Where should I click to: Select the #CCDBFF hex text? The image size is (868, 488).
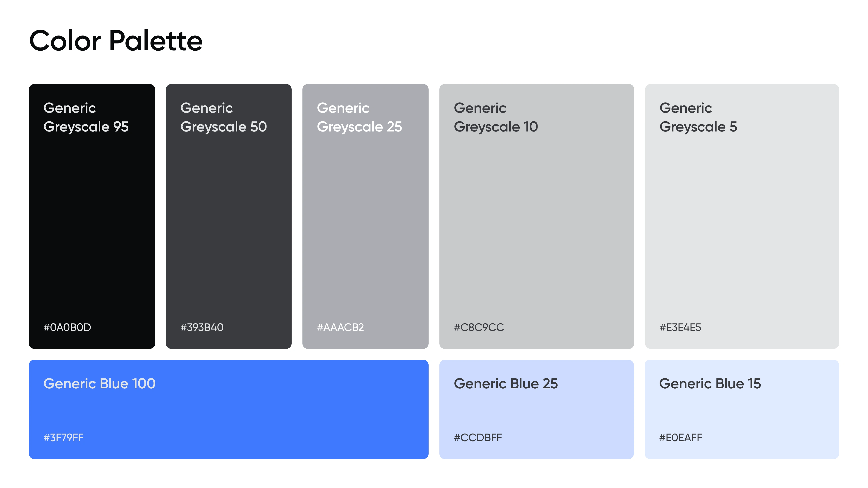coord(478,437)
